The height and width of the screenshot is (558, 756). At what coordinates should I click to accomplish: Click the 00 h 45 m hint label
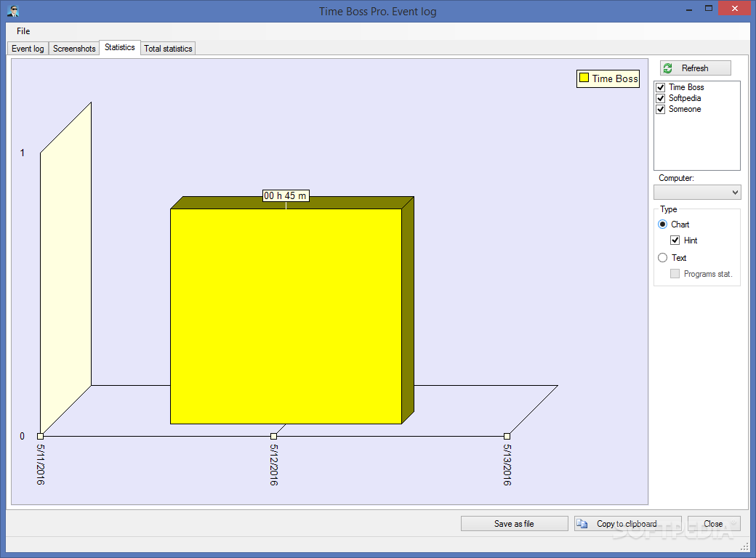click(286, 196)
